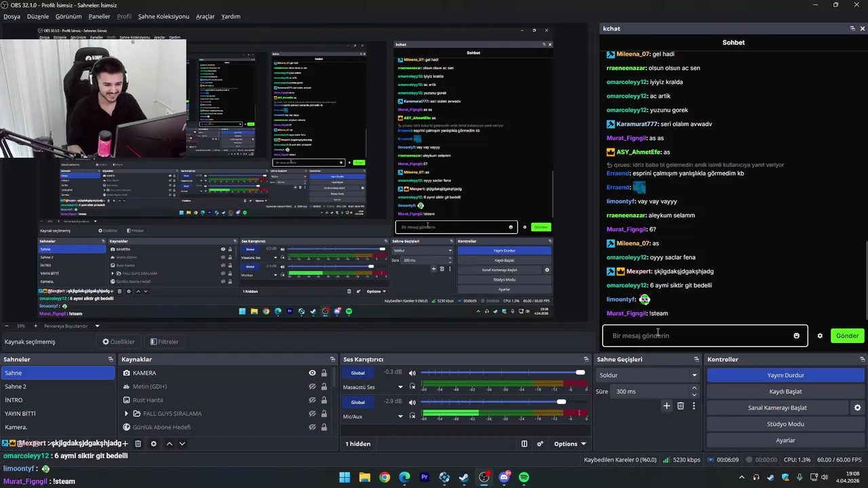Viewport: 868px width, 488px height.
Task: Open the mixer Options dropdown
Action: pos(570,444)
